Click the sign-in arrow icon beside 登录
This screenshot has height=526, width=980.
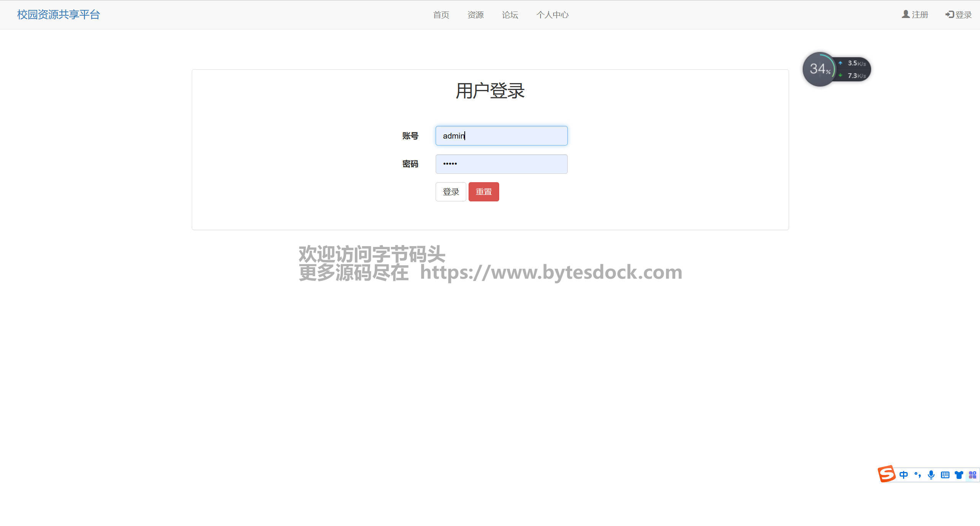pos(949,15)
